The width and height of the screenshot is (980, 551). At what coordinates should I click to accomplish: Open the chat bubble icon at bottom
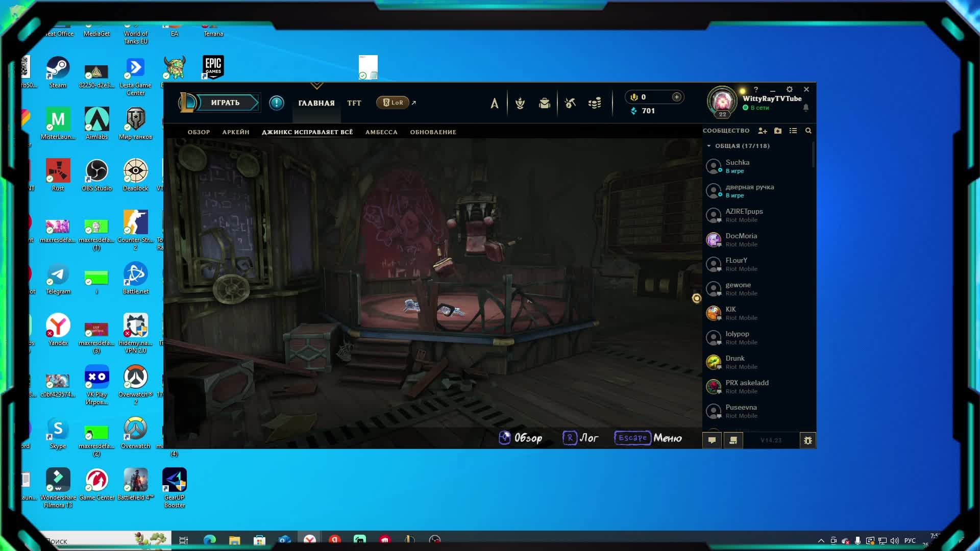tap(712, 440)
